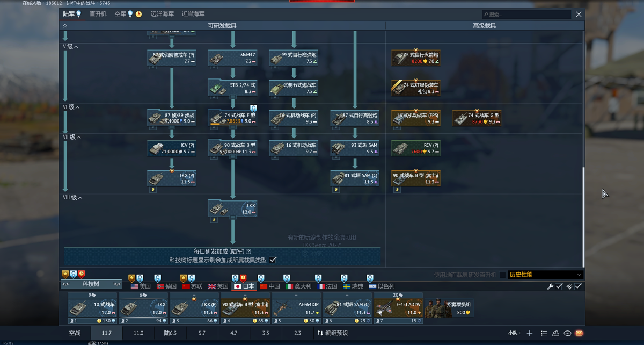Open the 科技树 dropdown selector
Viewport: 644px width, 345px height.
(91, 284)
